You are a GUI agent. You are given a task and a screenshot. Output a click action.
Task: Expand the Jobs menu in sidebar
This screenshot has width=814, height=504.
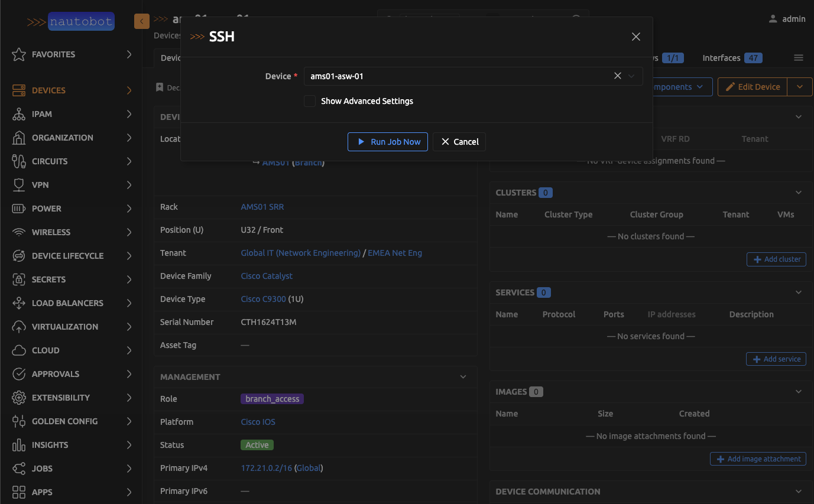click(129, 469)
